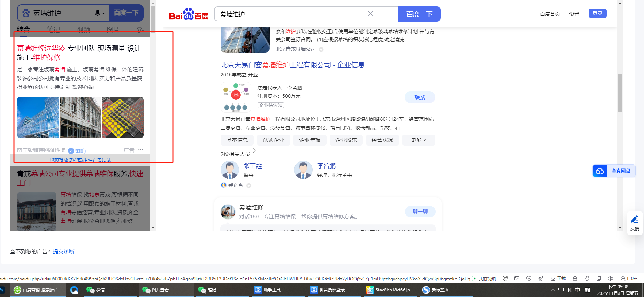Select the 笔记 tab in mobile preview
644x297 pixels.
point(53,30)
